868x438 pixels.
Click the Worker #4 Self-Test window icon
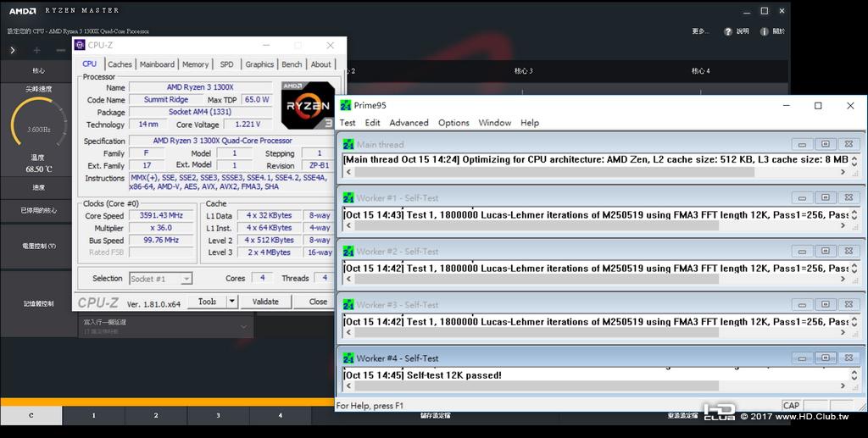pyautogui.click(x=348, y=358)
